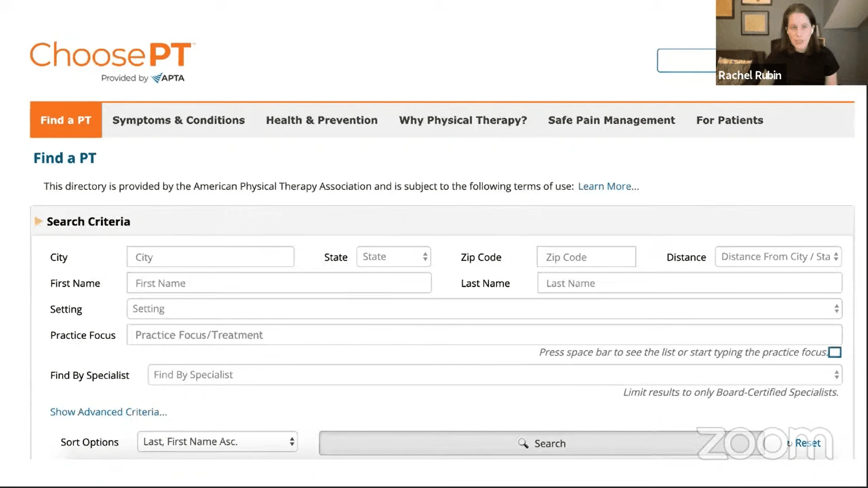Open the Find a PT tab
Image resolution: width=868 pixels, height=488 pixels.
(x=66, y=120)
